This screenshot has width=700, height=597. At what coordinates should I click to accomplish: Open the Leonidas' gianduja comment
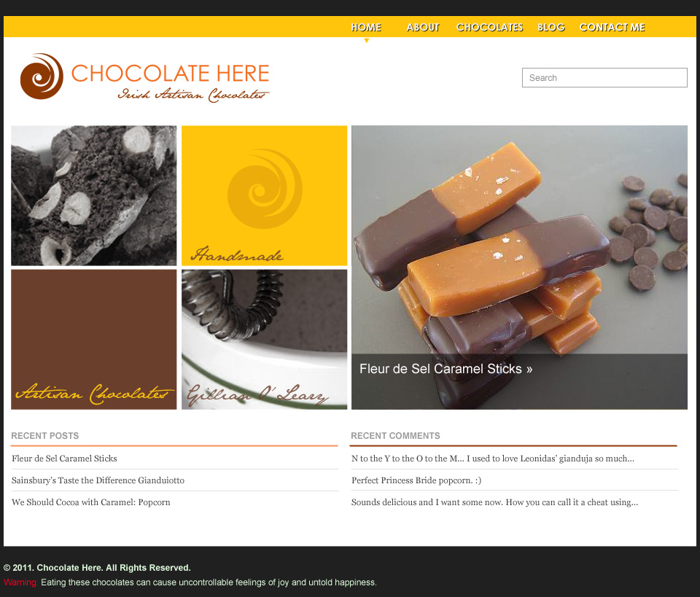[x=492, y=459]
